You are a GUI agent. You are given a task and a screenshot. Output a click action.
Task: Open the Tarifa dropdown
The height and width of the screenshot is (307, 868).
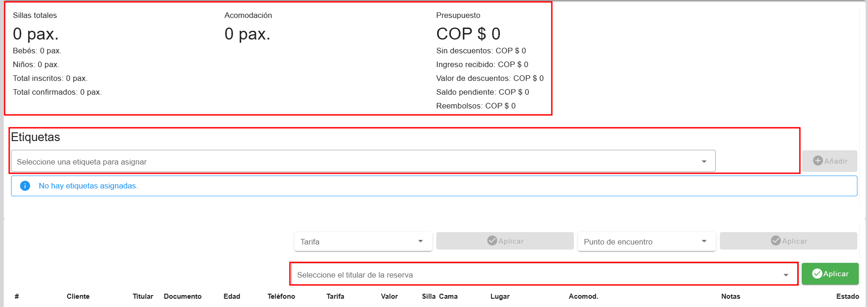tap(363, 242)
